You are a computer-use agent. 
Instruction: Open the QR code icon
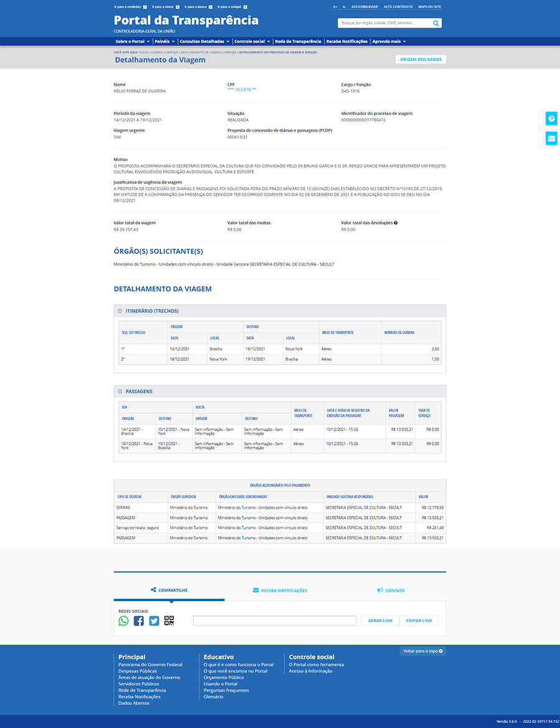pyautogui.click(x=169, y=620)
